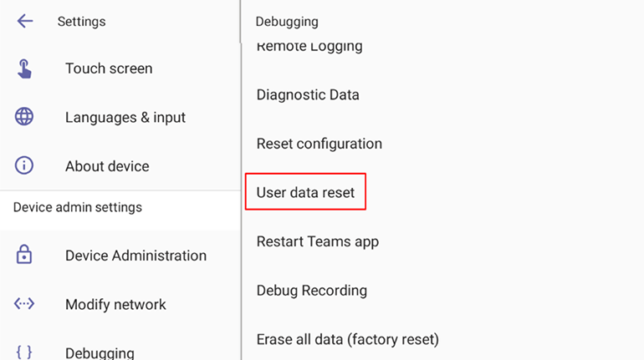Open Debug Recording option
This screenshot has height=360, width=644.
point(312,291)
